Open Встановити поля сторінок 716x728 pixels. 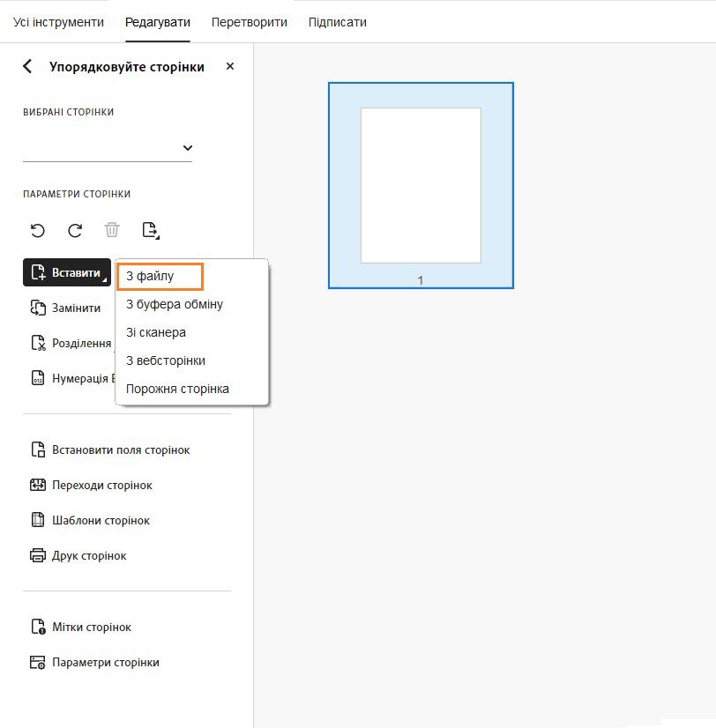[x=110, y=449]
